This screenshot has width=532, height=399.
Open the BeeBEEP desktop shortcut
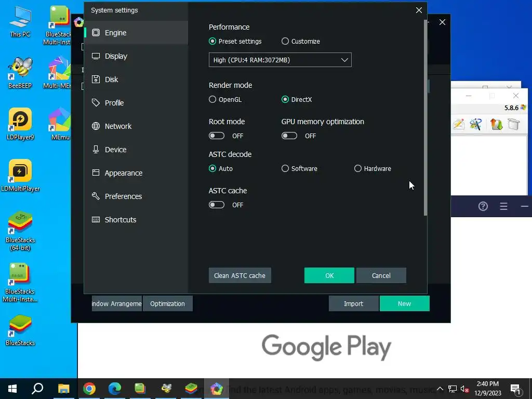[x=20, y=73]
